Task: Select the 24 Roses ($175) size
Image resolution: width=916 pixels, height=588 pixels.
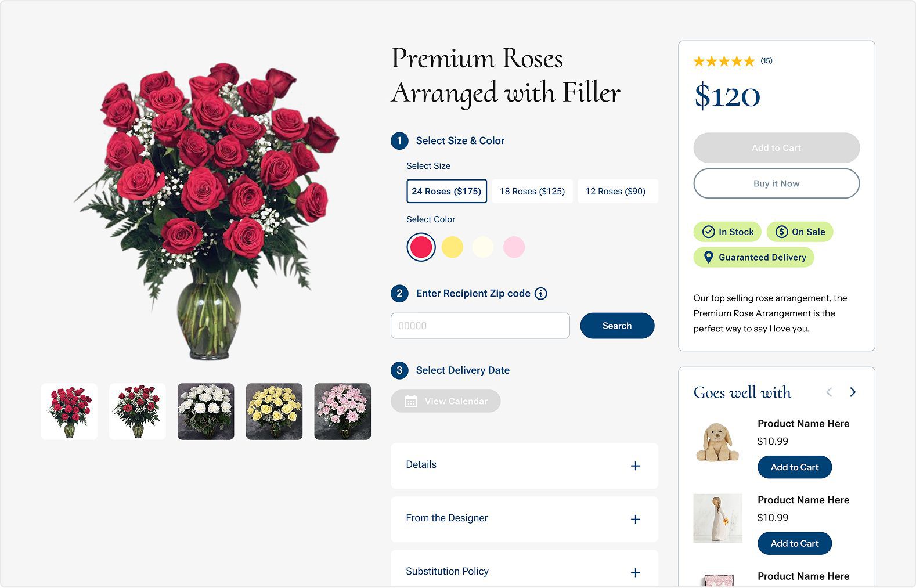Action: click(446, 192)
